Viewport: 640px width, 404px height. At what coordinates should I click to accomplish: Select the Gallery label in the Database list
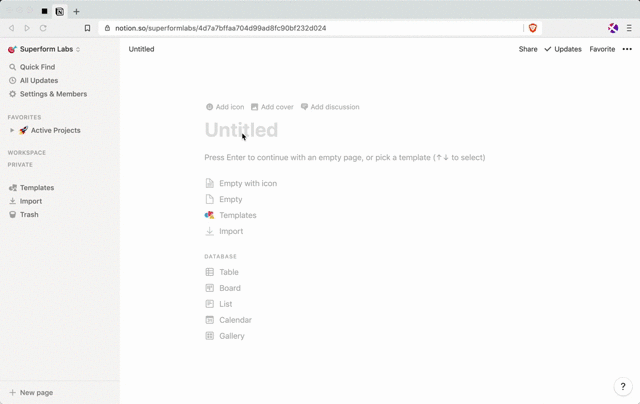tap(232, 336)
